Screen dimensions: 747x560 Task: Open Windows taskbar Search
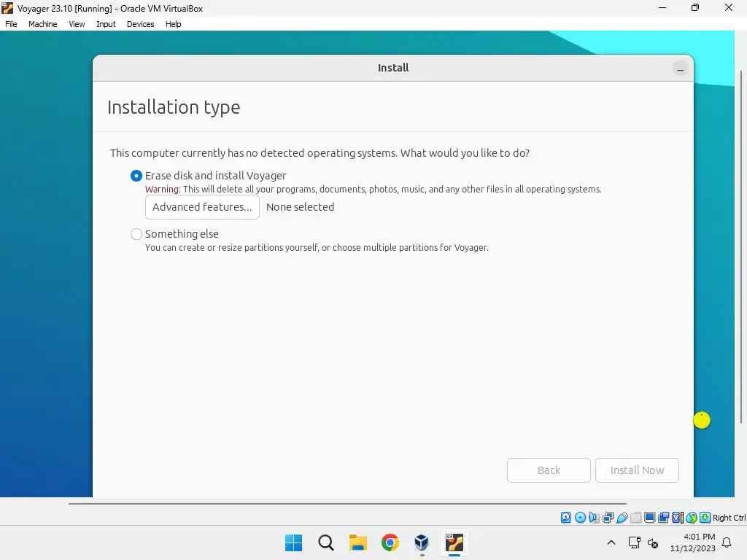click(x=326, y=542)
